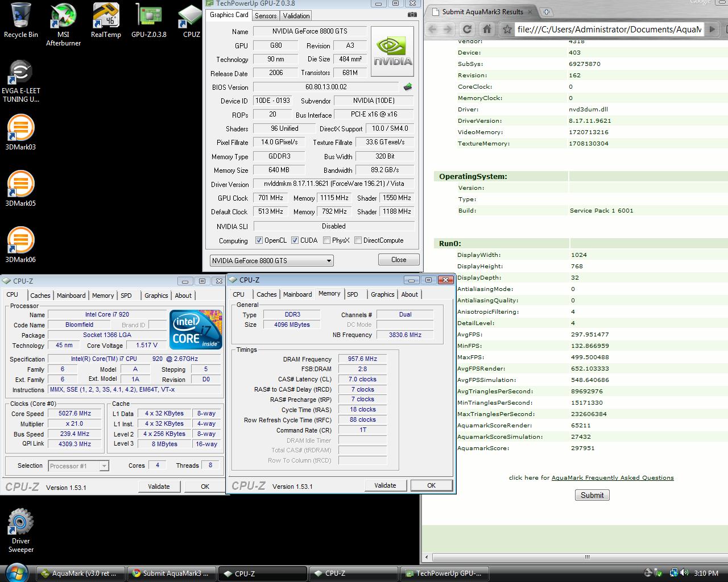Click the Windows Start orb
Image resolution: width=728 pixels, height=582 pixels.
16,572
